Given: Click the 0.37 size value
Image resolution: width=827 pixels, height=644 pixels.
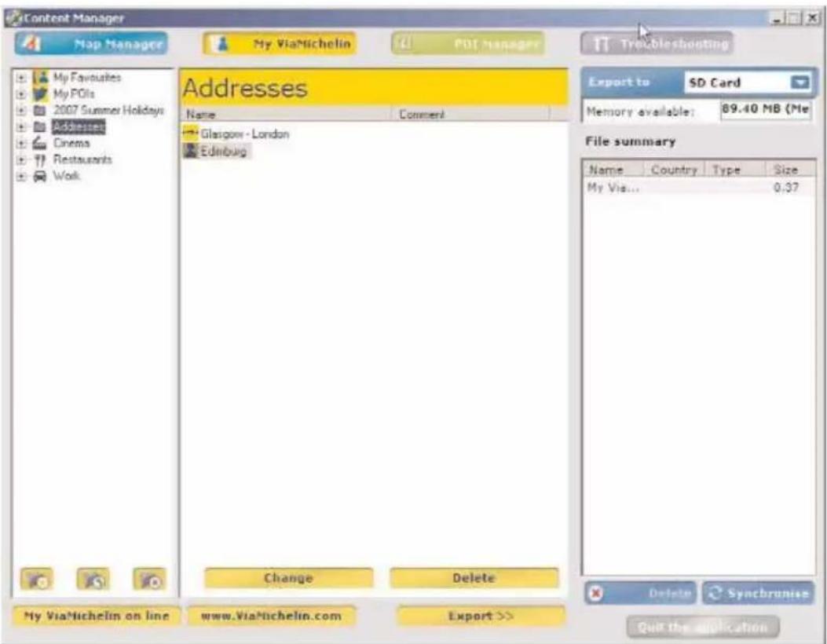Looking at the screenshot, I should pyautogui.click(x=786, y=187).
